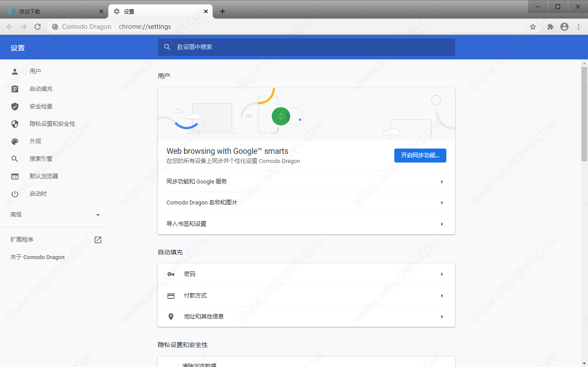This screenshot has width=588, height=367.
Task: Click the browser forward arrow
Action: tap(24, 27)
